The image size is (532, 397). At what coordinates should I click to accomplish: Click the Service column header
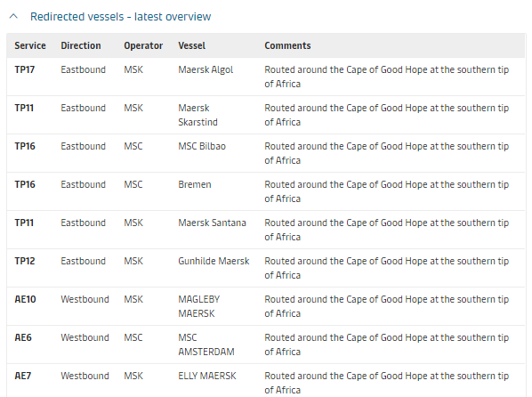30,45
